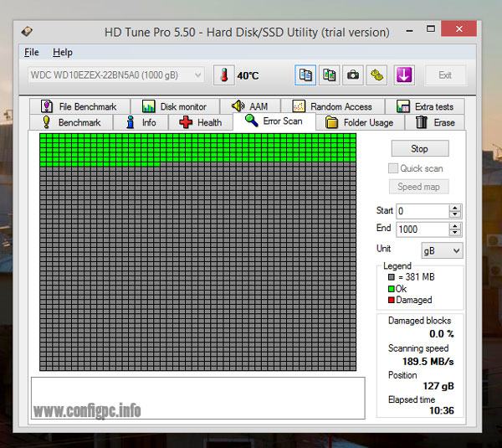The width and height of the screenshot is (502, 448).
Task: Minimize the HD Tune Pro window
Action: click(x=409, y=31)
